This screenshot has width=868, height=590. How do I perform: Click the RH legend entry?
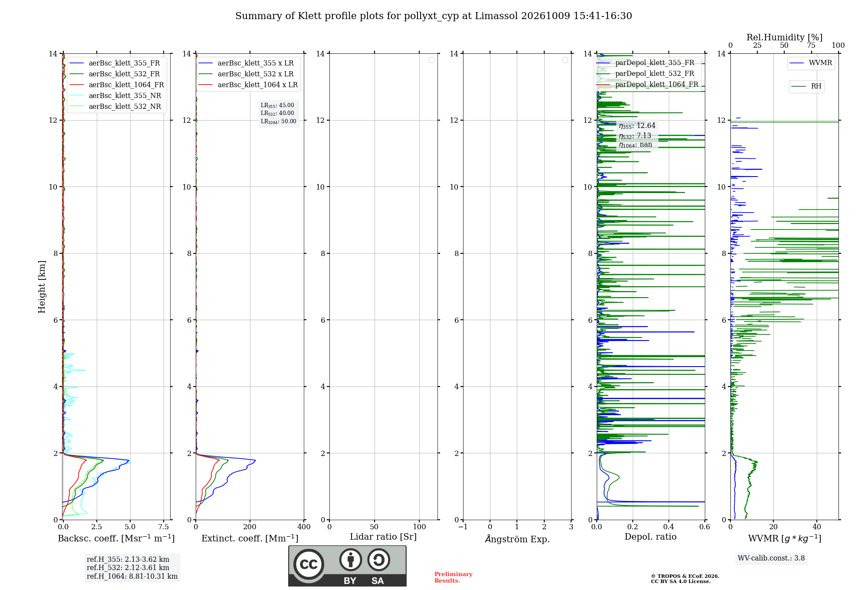(806, 86)
